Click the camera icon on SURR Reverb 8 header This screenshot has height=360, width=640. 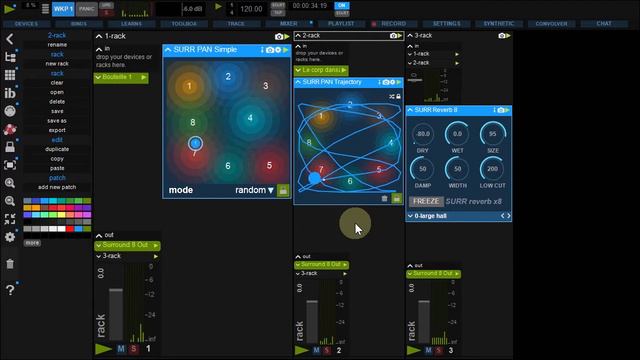(x=500, y=110)
